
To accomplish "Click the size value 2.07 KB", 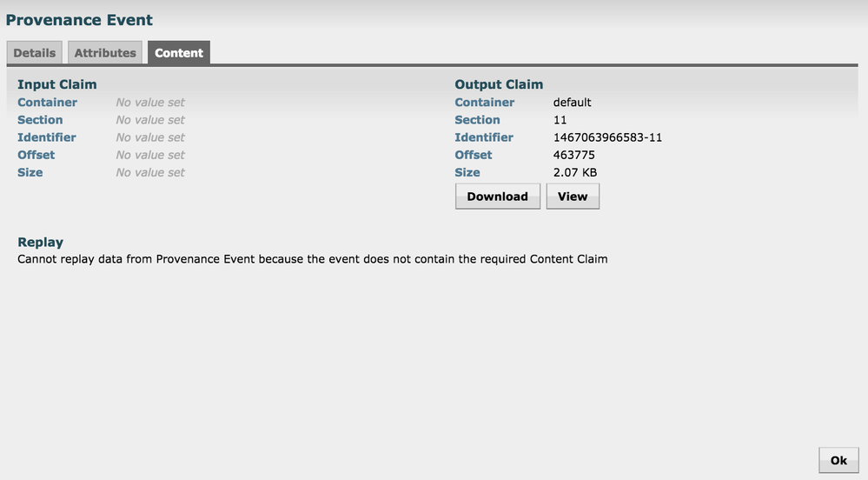I will pyautogui.click(x=575, y=172).
